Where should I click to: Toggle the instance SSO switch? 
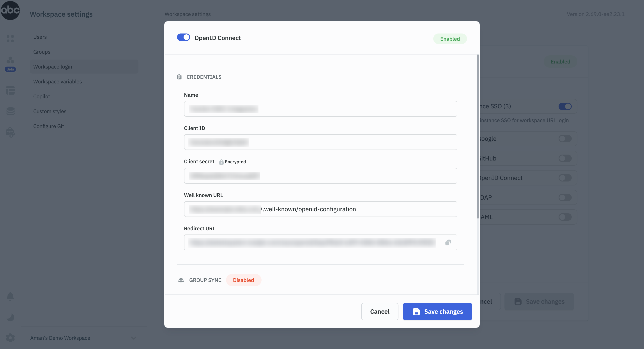[565, 106]
